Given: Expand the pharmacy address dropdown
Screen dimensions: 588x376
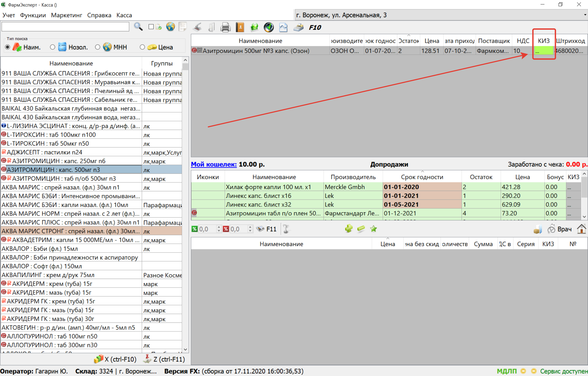Looking at the screenshot, I should tap(585, 15).
